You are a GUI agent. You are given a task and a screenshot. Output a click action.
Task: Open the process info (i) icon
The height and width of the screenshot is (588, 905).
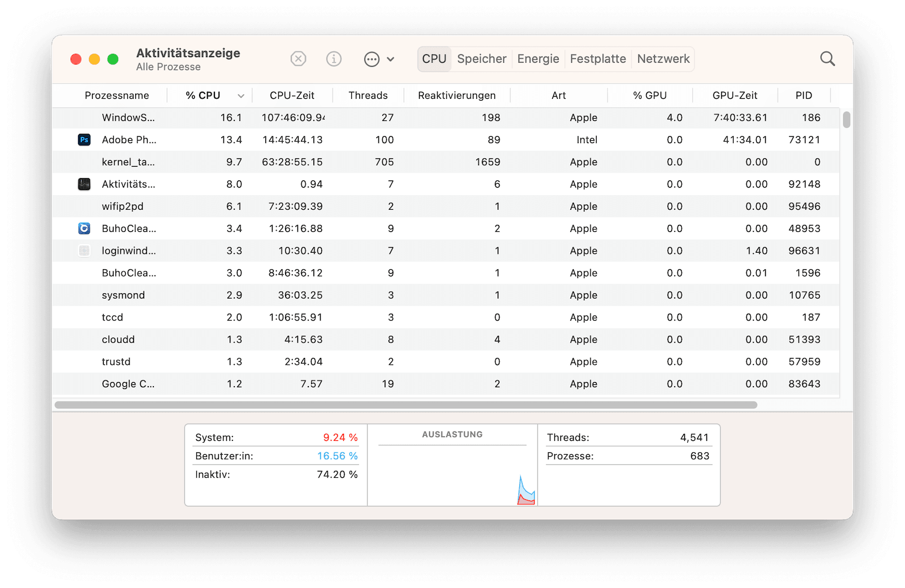pos(334,59)
